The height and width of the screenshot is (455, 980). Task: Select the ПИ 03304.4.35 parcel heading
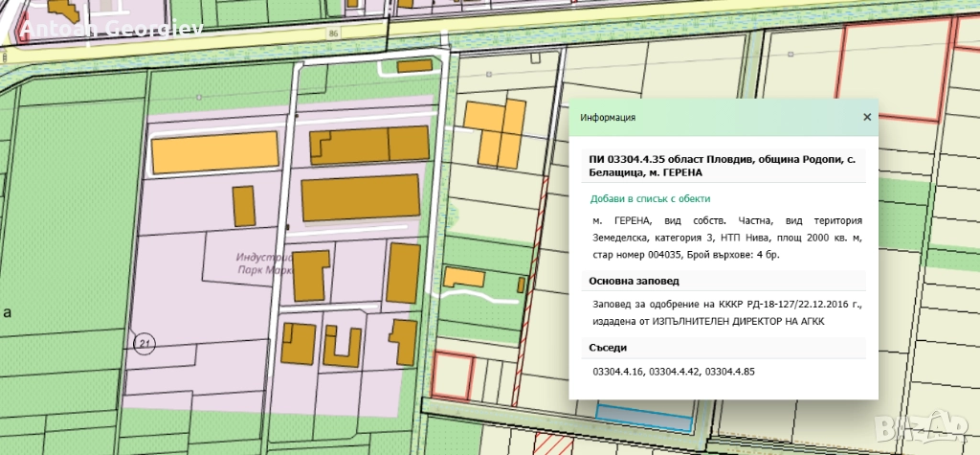click(723, 166)
